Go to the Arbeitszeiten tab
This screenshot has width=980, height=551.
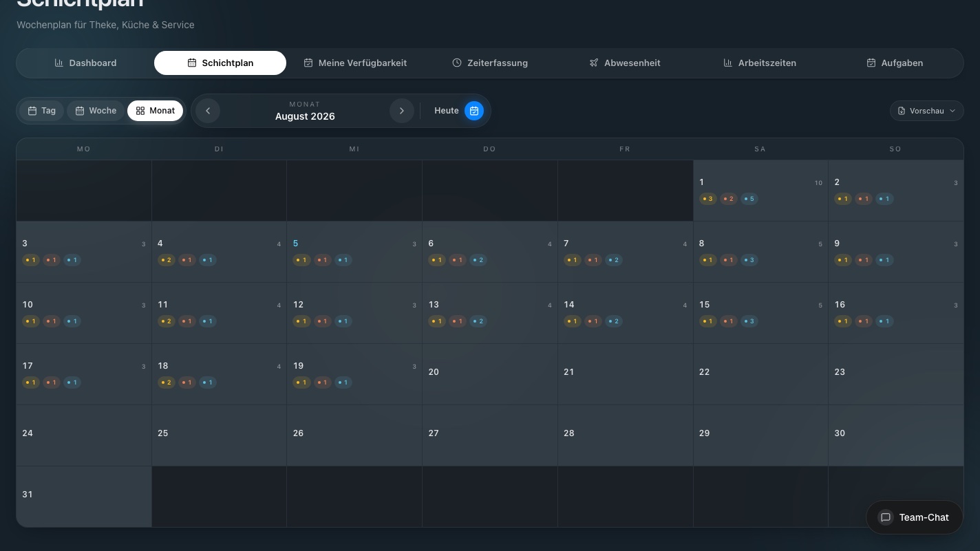[x=760, y=63]
